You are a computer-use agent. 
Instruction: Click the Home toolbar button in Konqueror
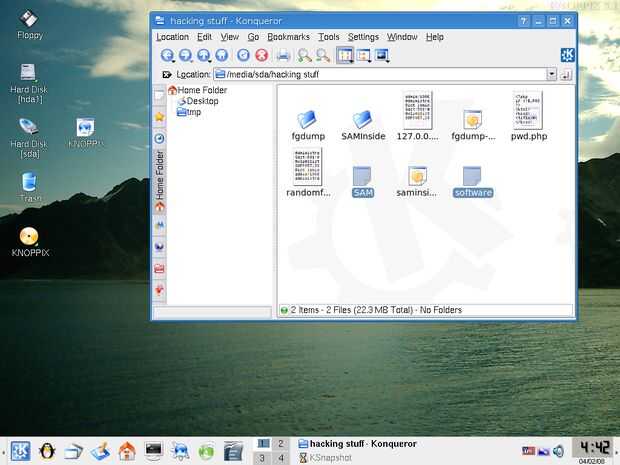pyautogui.click(x=222, y=55)
